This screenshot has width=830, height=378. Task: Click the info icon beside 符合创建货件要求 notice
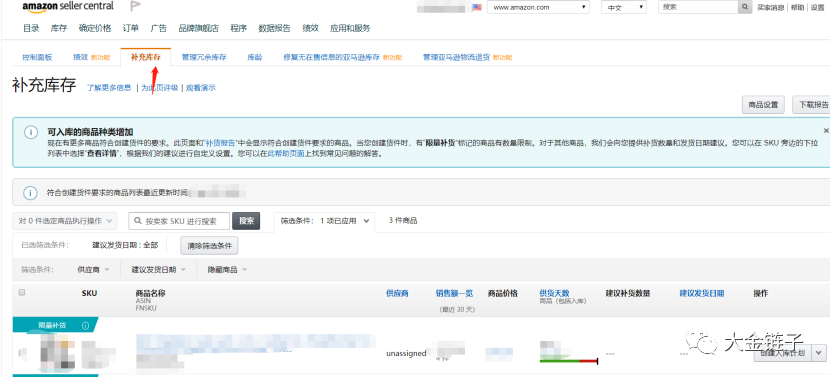31,193
